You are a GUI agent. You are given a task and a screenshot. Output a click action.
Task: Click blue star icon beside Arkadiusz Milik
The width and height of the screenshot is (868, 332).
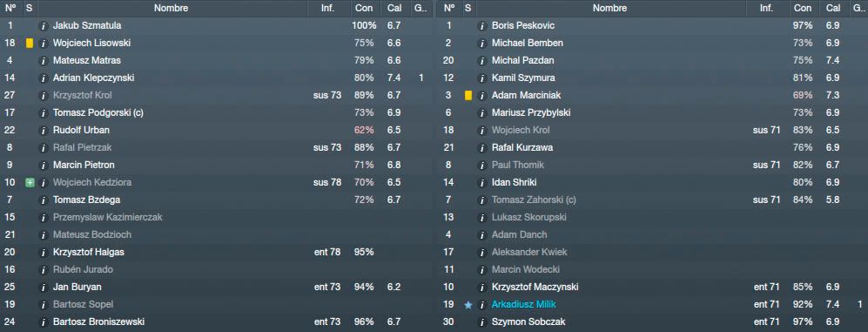click(468, 305)
